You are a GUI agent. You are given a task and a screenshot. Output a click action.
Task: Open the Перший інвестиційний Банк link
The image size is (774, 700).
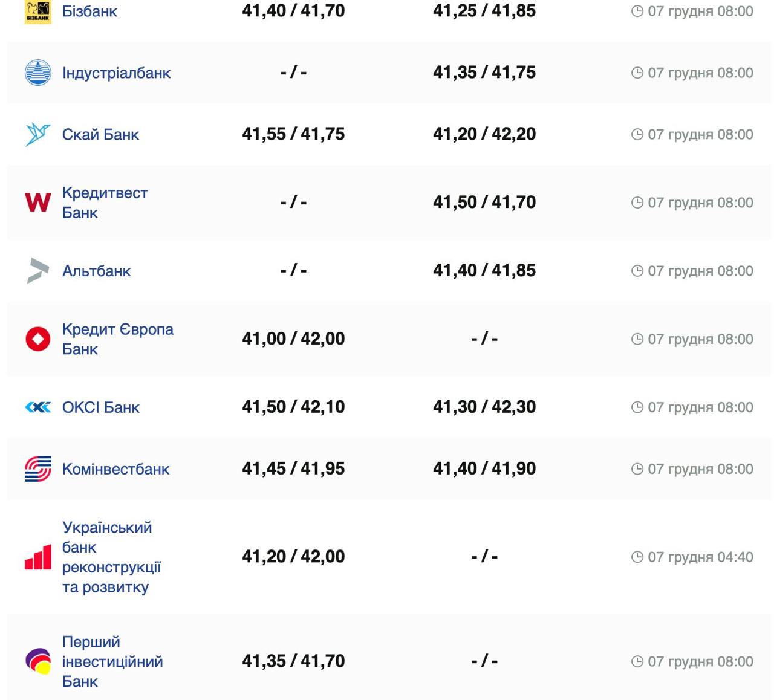112,661
